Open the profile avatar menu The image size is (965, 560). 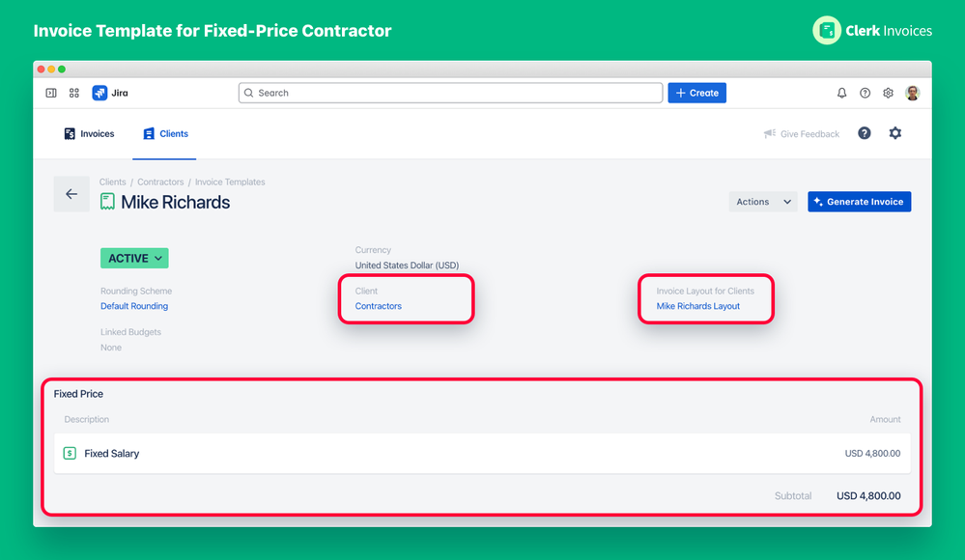tap(913, 93)
